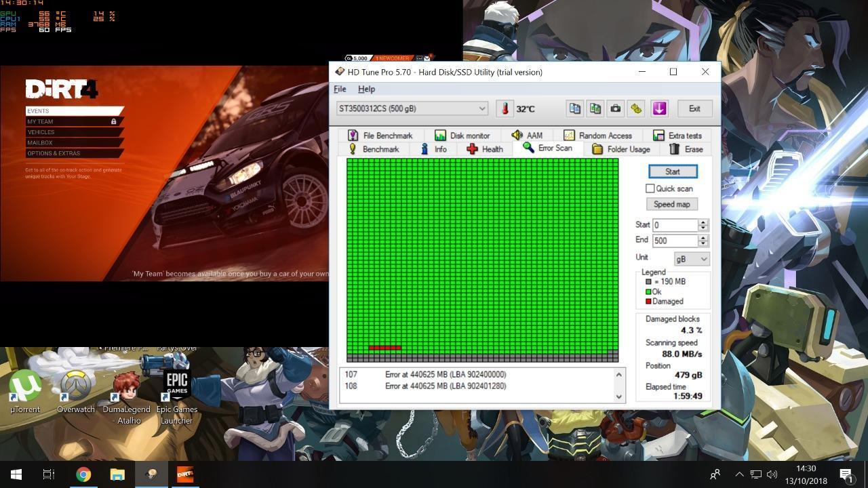This screenshot has height=488, width=868.
Task: Increase the End value with up arrow
Action: tap(703, 237)
